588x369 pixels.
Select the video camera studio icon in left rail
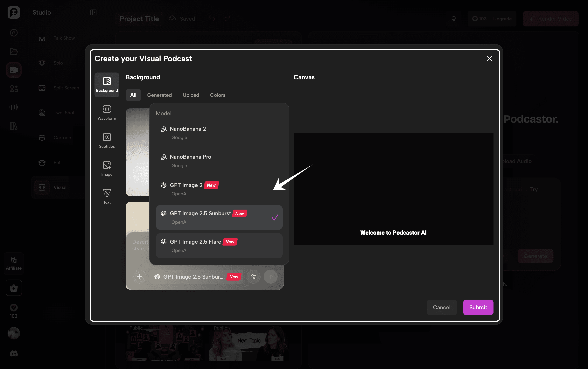[14, 70]
